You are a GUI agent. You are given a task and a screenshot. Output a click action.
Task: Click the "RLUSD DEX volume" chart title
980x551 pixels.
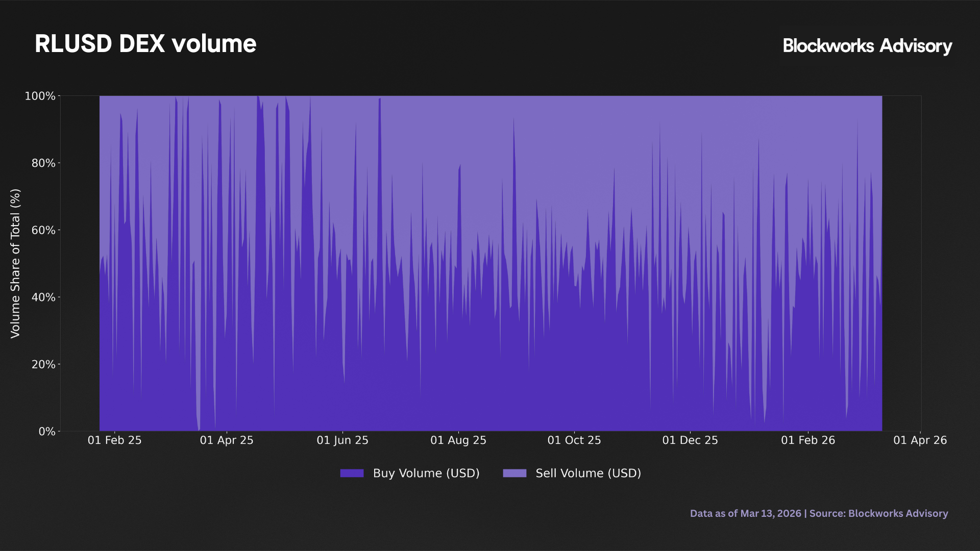click(145, 44)
